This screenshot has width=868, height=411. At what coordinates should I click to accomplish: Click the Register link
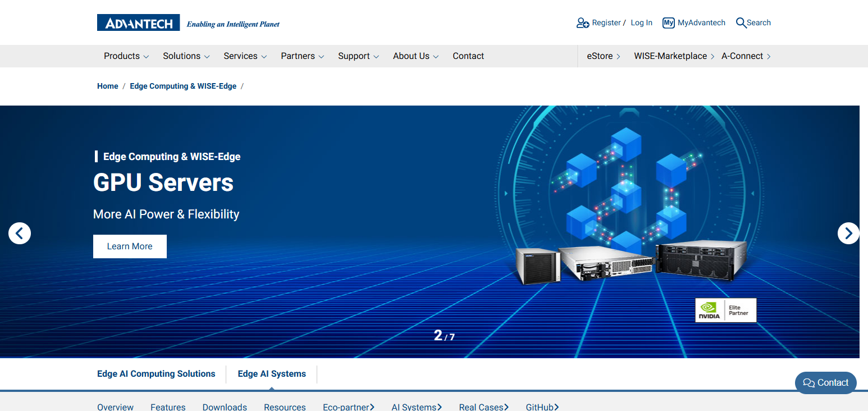click(606, 23)
